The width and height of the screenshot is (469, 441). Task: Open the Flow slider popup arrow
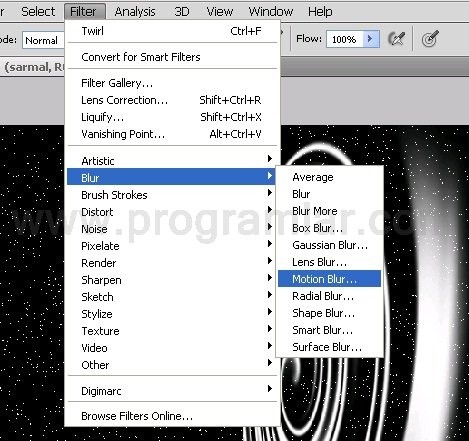click(x=371, y=39)
